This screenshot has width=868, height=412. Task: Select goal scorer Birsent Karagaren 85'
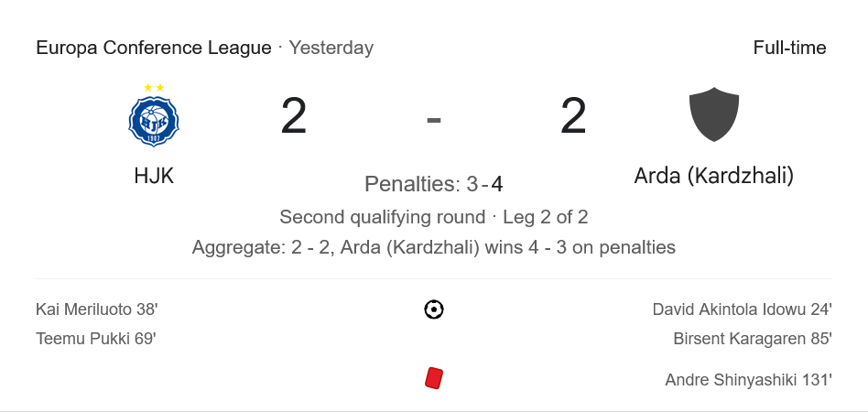click(x=752, y=338)
